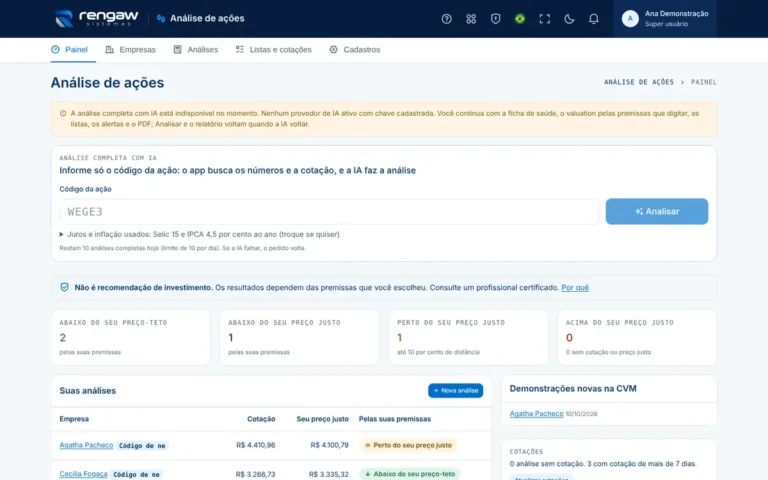768x480 pixels.
Task: Open the Acima do seu preço justo card
Action: pyautogui.click(x=637, y=337)
